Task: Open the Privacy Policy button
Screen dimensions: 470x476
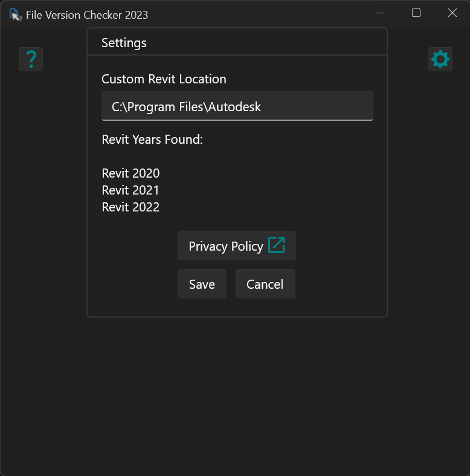Action: click(237, 246)
